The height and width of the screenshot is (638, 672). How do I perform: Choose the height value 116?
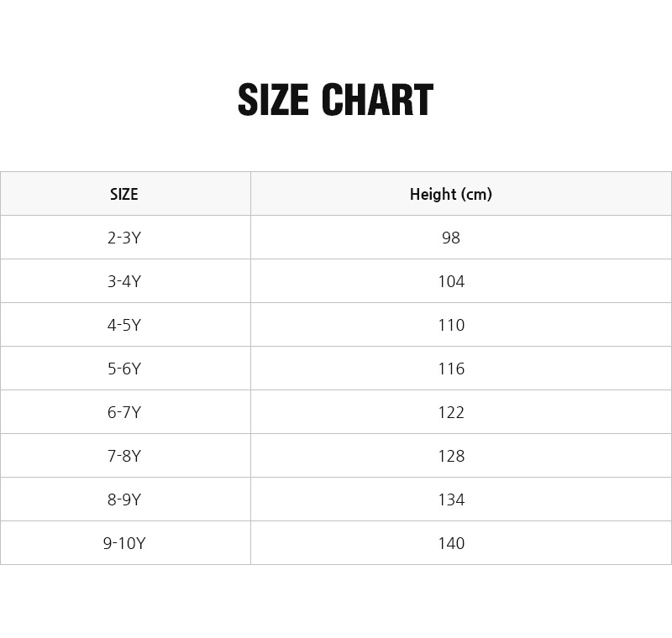point(451,369)
